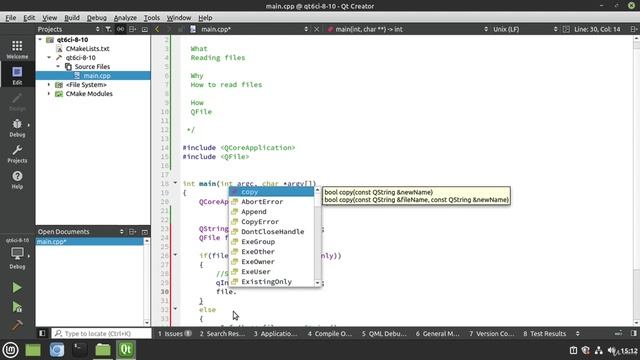Build the project with hammer icon

(17, 325)
